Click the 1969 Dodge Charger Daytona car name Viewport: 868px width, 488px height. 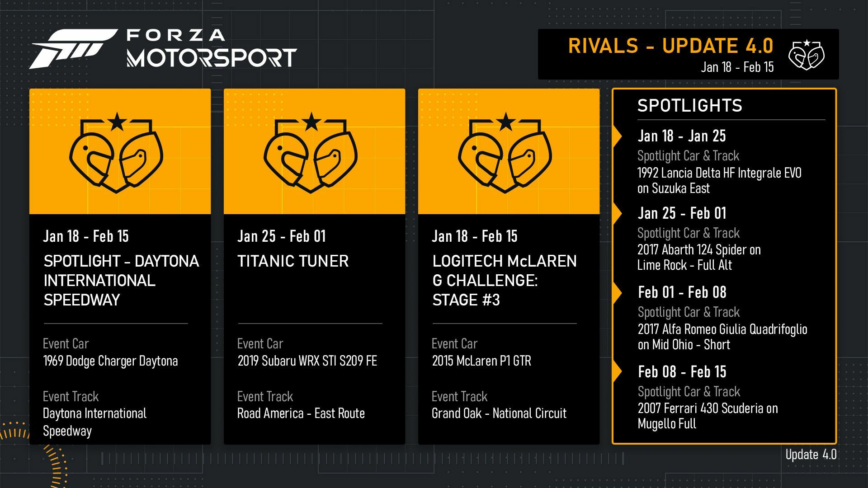coord(110,361)
